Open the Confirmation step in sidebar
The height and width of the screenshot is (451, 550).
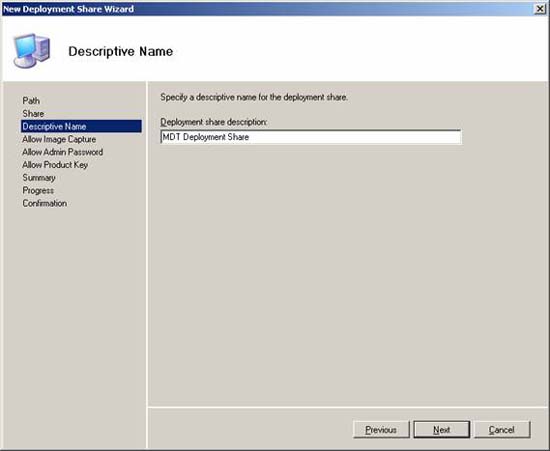45,203
